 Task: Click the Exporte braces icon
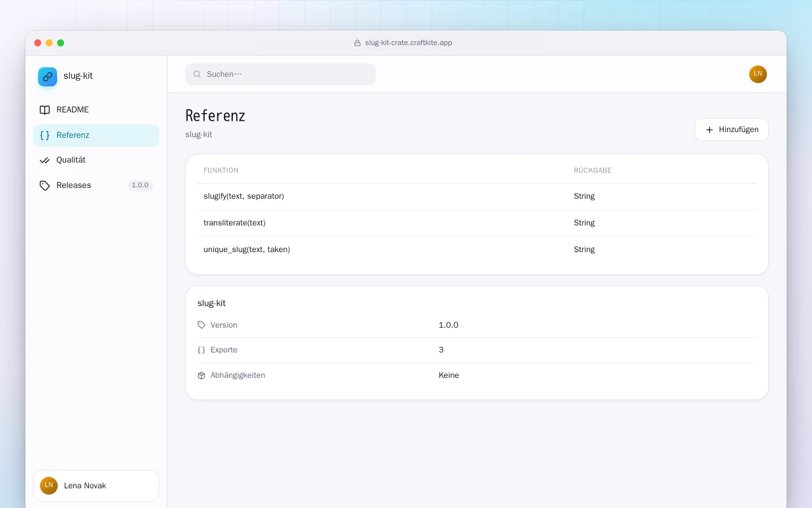[202, 350]
